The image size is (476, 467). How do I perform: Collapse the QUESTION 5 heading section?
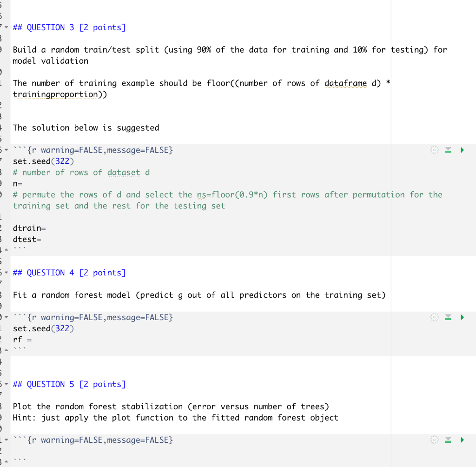(x=7, y=384)
